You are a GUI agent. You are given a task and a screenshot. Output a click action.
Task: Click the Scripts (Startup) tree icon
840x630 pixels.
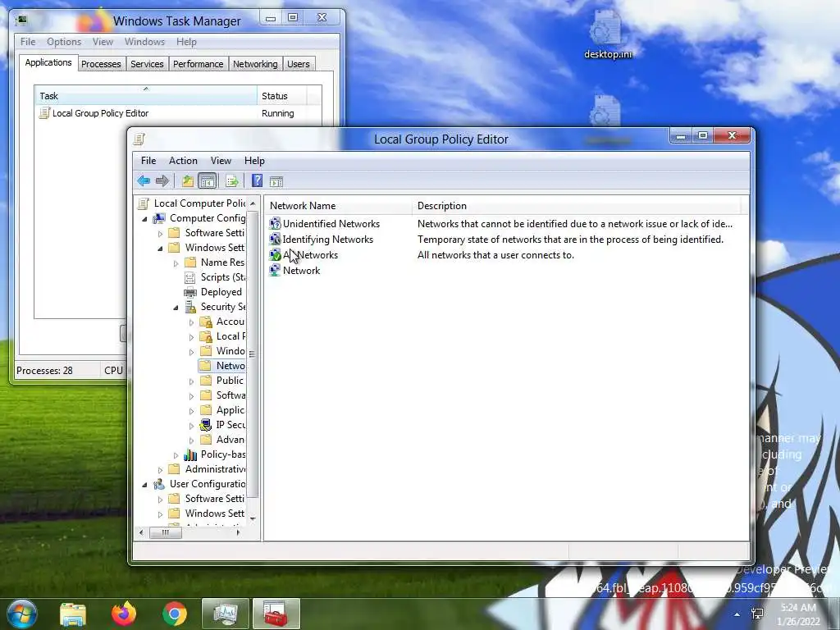tap(190, 277)
